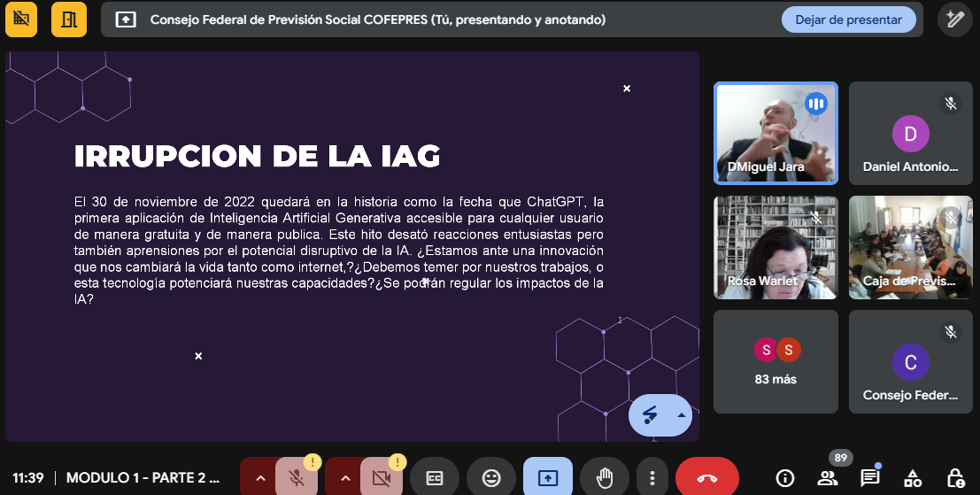
Task: Toggle the muted microphone button
Action: coord(297,478)
